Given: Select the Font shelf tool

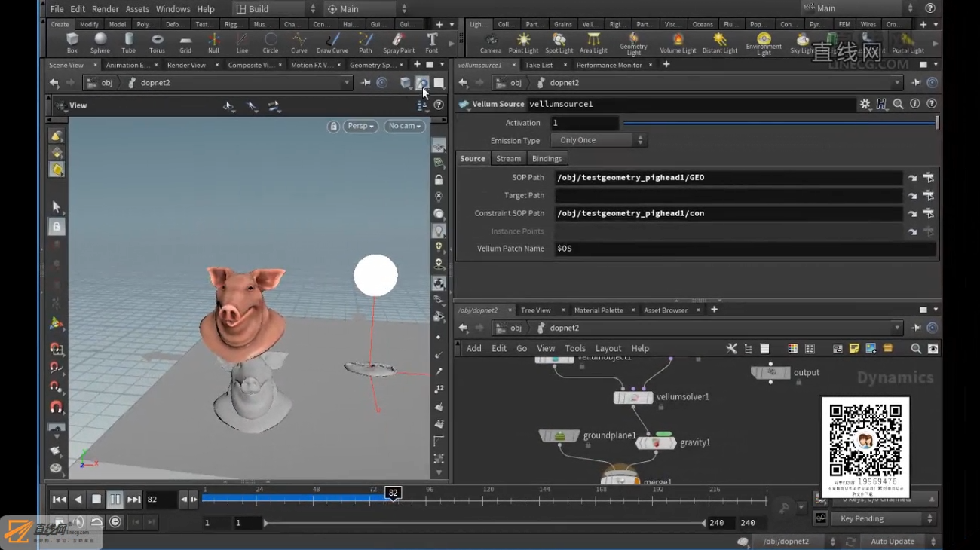Looking at the screenshot, I should click(432, 43).
